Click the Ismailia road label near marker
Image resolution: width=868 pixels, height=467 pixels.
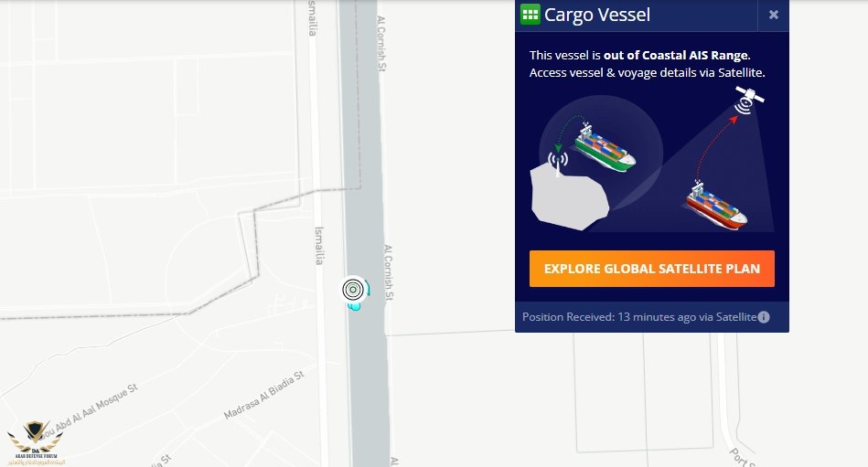point(319,246)
